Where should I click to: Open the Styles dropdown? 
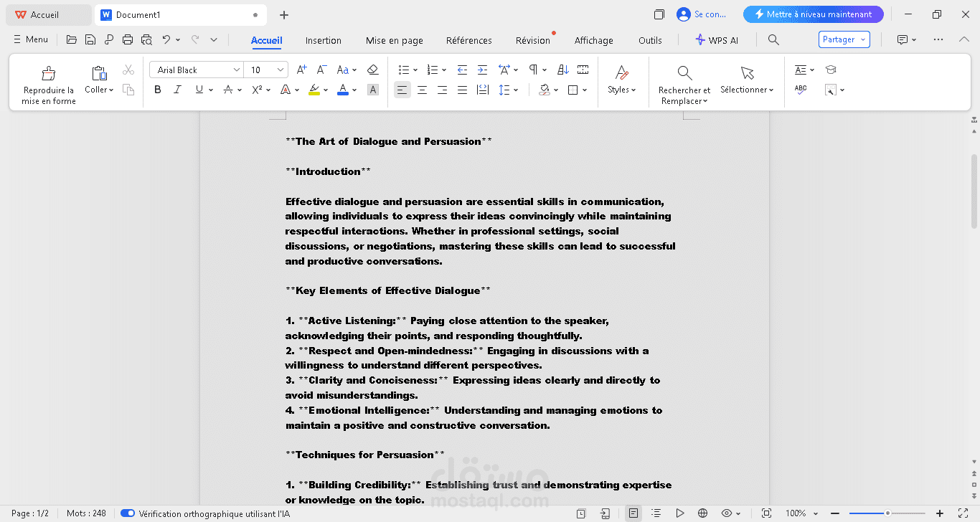coord(622,90)
